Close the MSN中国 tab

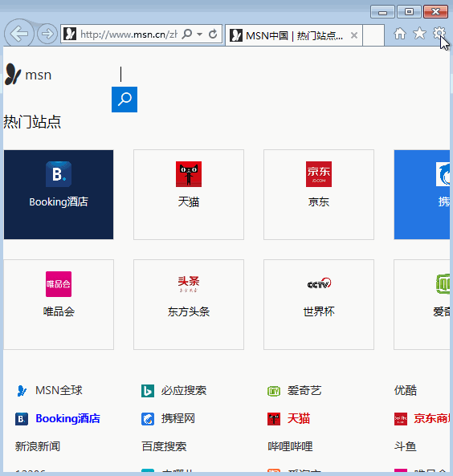[x=354, y=35]
